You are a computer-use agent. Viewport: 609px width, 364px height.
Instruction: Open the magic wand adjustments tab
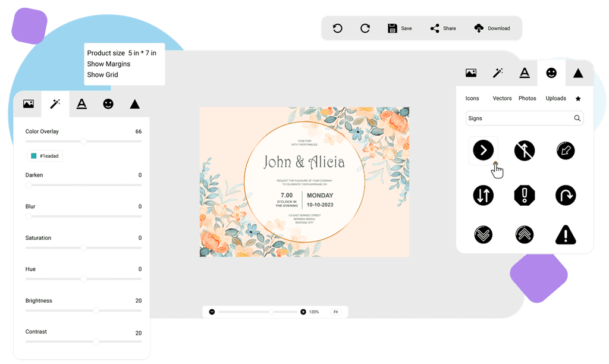(x=55, y=103)
